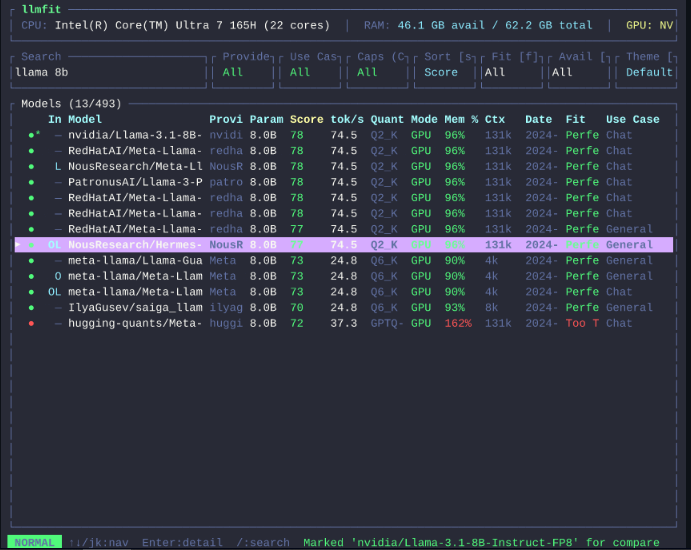Click the green dot on meta-llama/Llama-Gua row
The height and width of the screenshot is (550, 691).
pos(31,261)
